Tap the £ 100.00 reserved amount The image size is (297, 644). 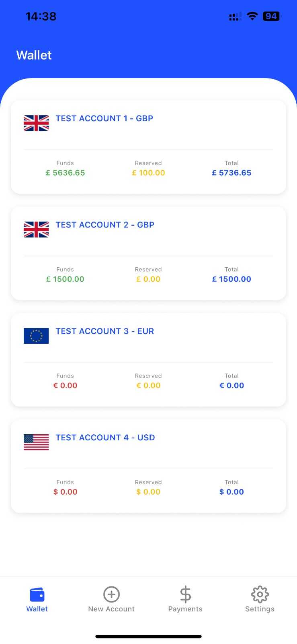tap(148, 173)
